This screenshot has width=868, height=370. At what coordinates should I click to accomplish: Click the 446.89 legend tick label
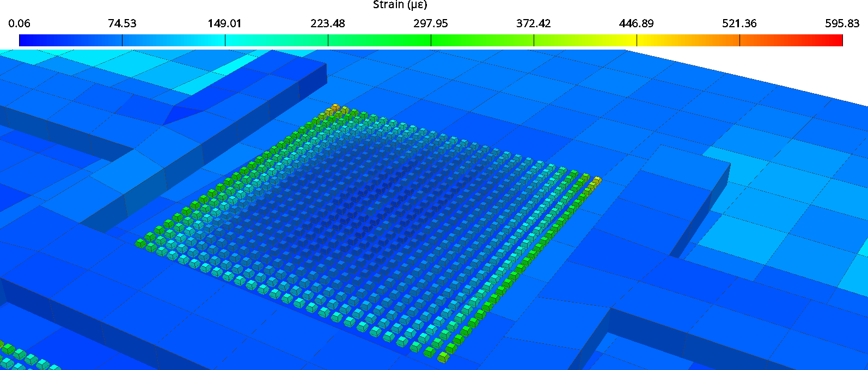pyautogui.click(x=637, y=23)
